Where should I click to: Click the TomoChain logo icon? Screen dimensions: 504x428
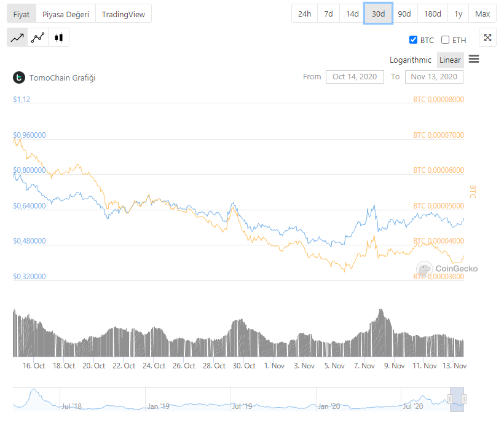point(18,77)
